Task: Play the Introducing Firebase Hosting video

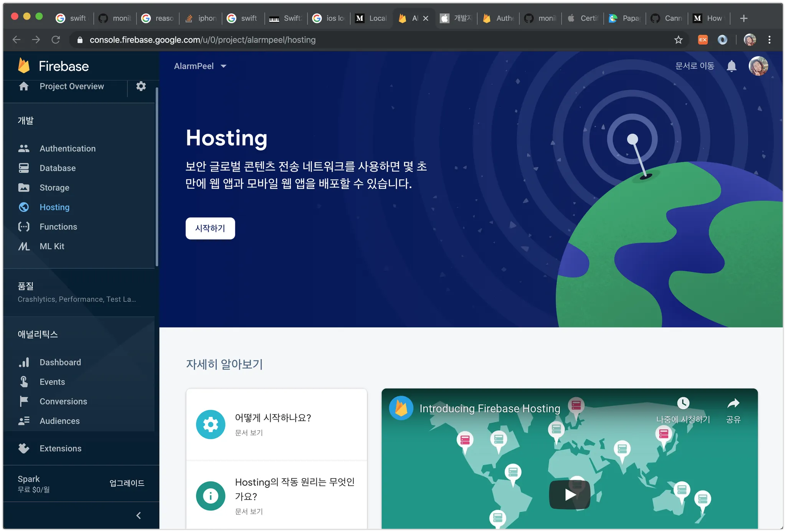Action: coord(570,495)
